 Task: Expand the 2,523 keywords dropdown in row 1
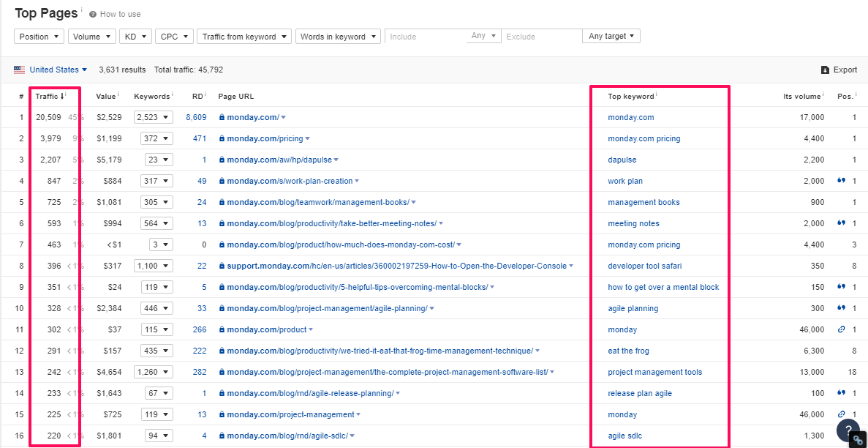[153, 117]
